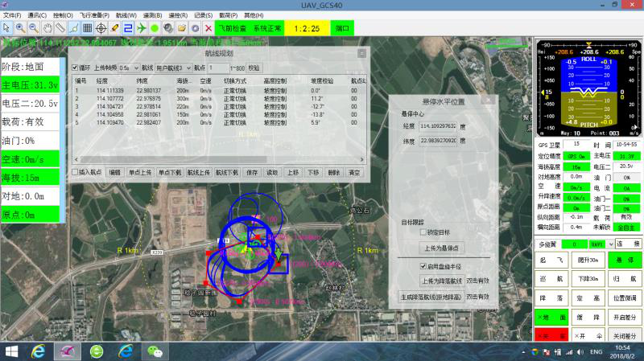The image size is (644, 361).
Task: Enable the 插入航点 checkbox
Action: pyautogui.click(x=76, y=172)
